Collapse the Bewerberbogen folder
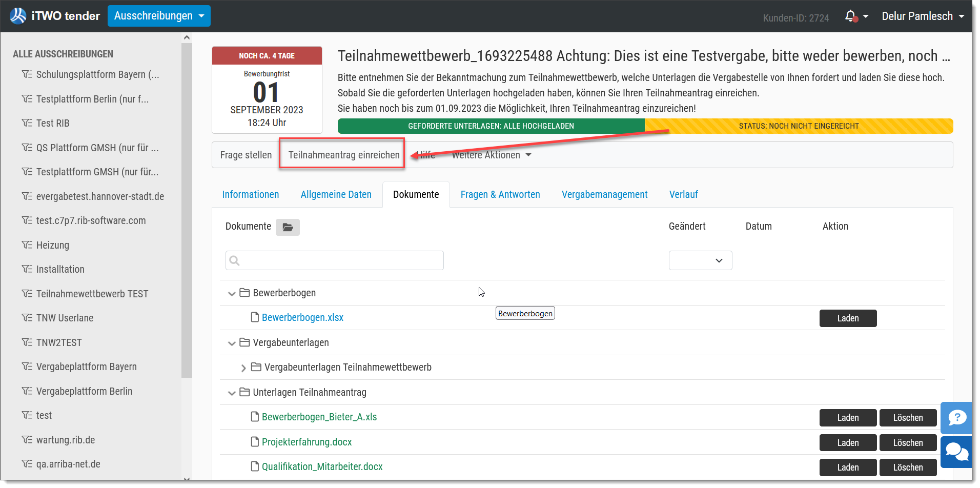Viewport: 980px width, 488px height. pos(232,293)
